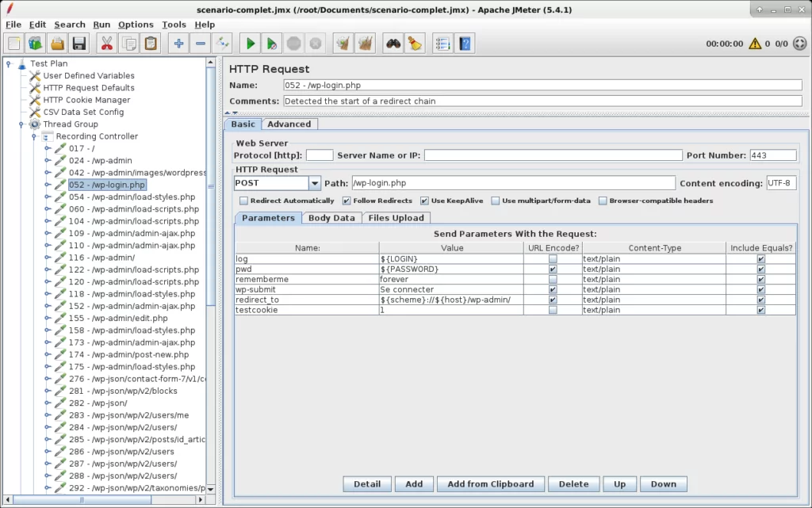Expand the 282 - /wp-json/ sampler node
The image size is (812, 508).
(48, 403)
